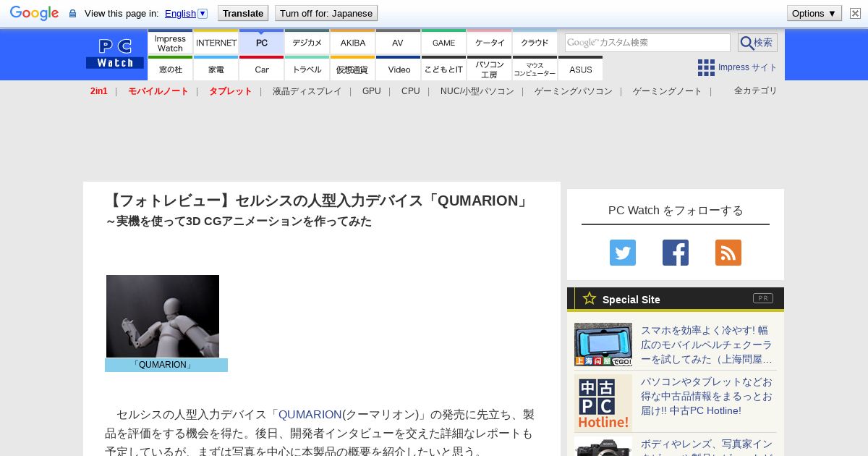Click the QUMARION article headline

coord(318,201)
